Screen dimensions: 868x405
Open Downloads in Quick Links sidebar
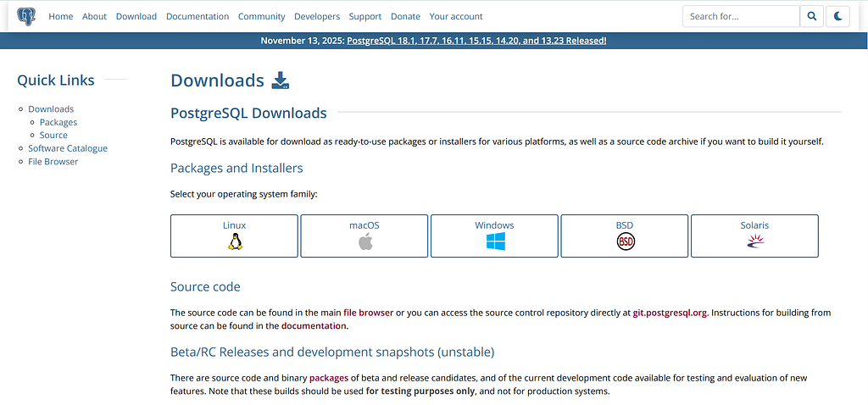pyautogui.click(x=51, y=109)
